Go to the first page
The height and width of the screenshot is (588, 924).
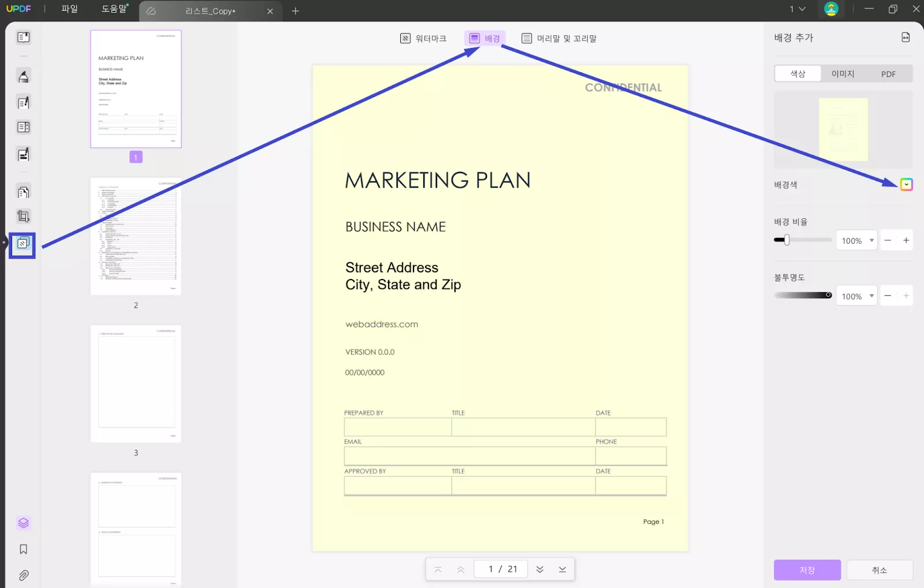[x=438, y=570]
